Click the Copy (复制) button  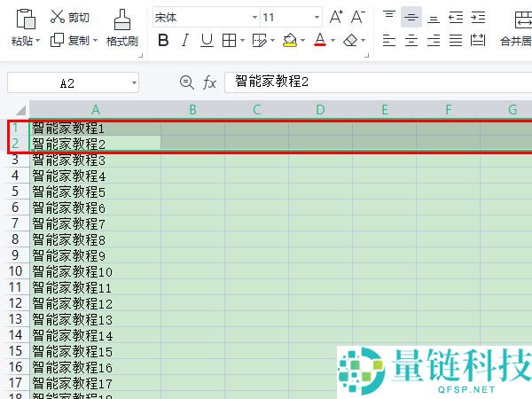point(69,41)
